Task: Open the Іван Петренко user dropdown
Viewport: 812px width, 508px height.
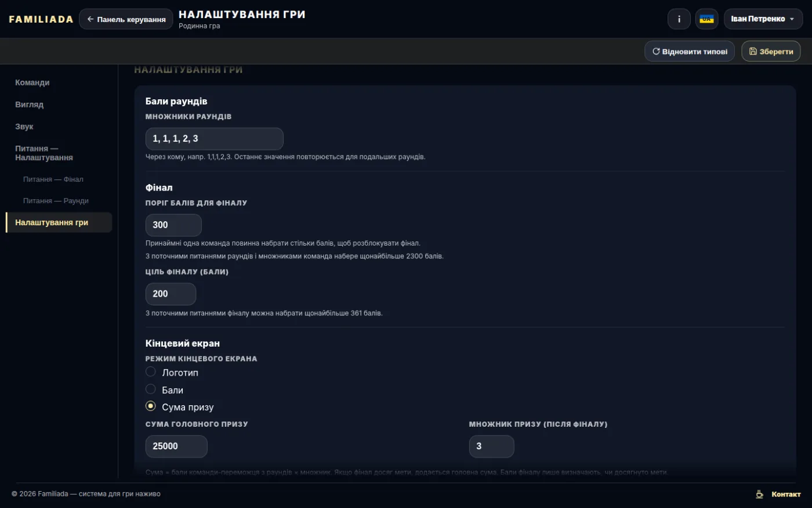Action: (763, 19)
